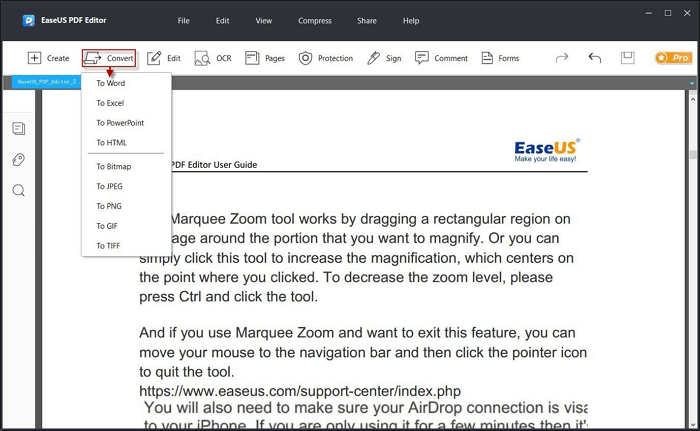Open the Comment tool
Screen dimensions: 700x431
pyautogui.click(x=441, y=58)
